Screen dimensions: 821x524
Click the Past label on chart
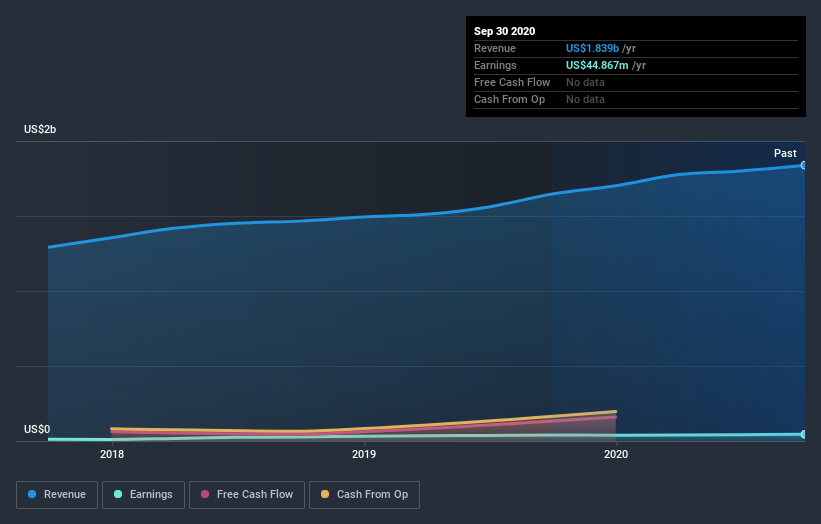coord(785,153)
